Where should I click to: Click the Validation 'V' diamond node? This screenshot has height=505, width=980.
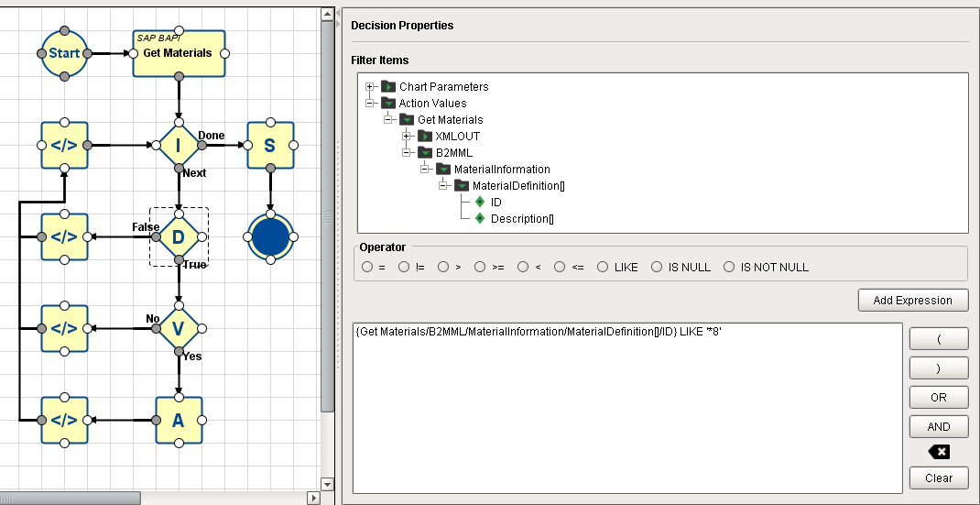click(x=179, y=328)
